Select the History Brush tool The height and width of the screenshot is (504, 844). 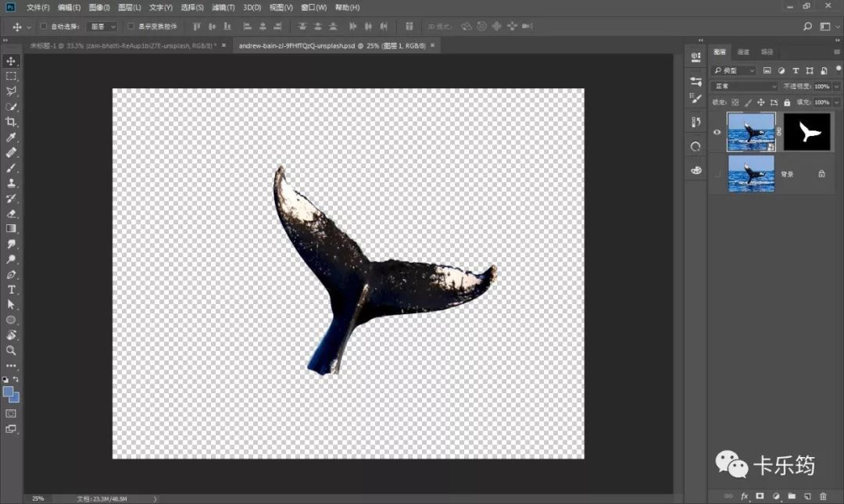[11, 198]
